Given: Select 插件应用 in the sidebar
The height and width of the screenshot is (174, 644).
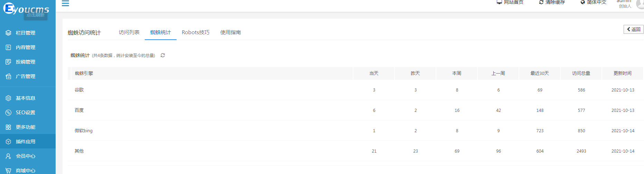Looking at the screenshot, I should (x=28, y=142).
